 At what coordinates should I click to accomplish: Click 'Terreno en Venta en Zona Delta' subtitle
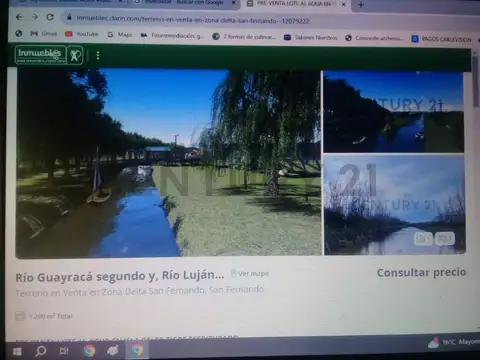(140, 291)
